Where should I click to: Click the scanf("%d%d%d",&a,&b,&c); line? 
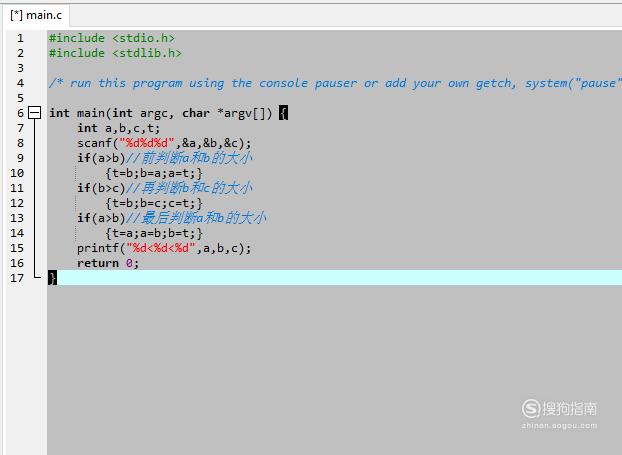(164, 143)
